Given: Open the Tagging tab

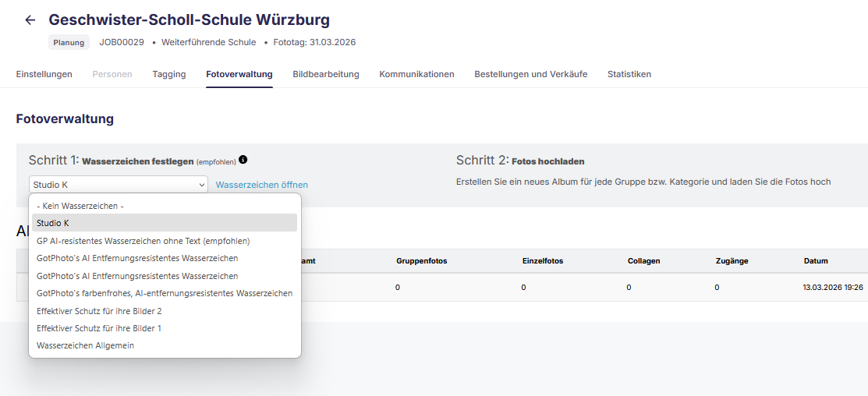Looking at the screenshot, I should point(169,74).
